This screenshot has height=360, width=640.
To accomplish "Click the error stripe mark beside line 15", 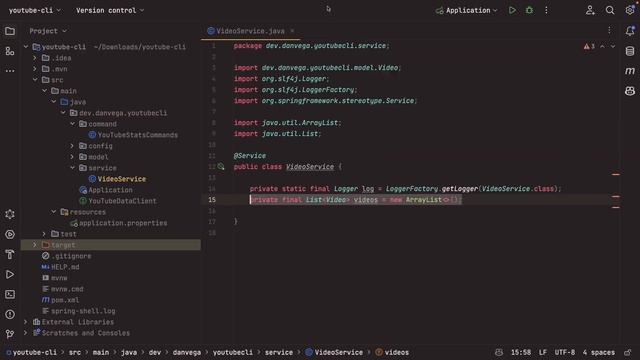I will [616, 197].
